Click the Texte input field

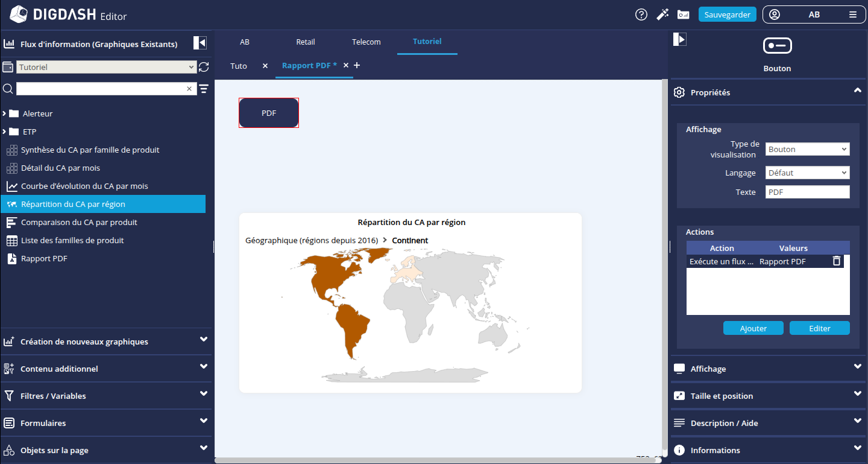pyautogui.click(x=807, y=192)
